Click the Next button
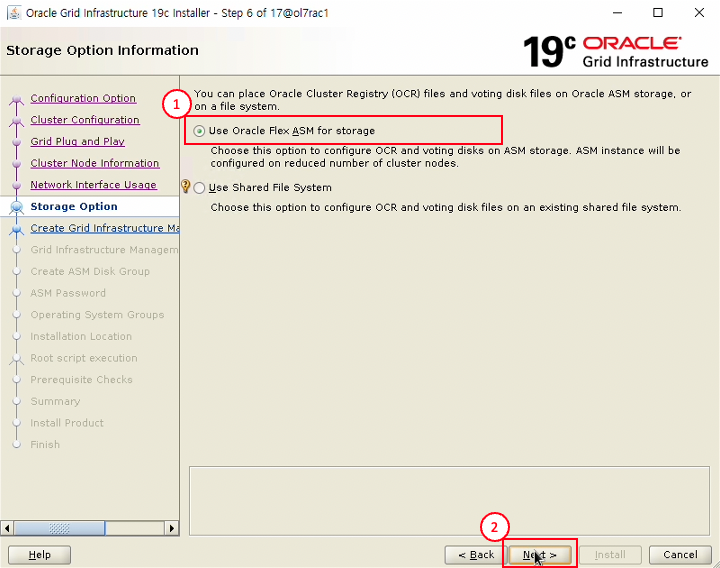 (540, 555)
